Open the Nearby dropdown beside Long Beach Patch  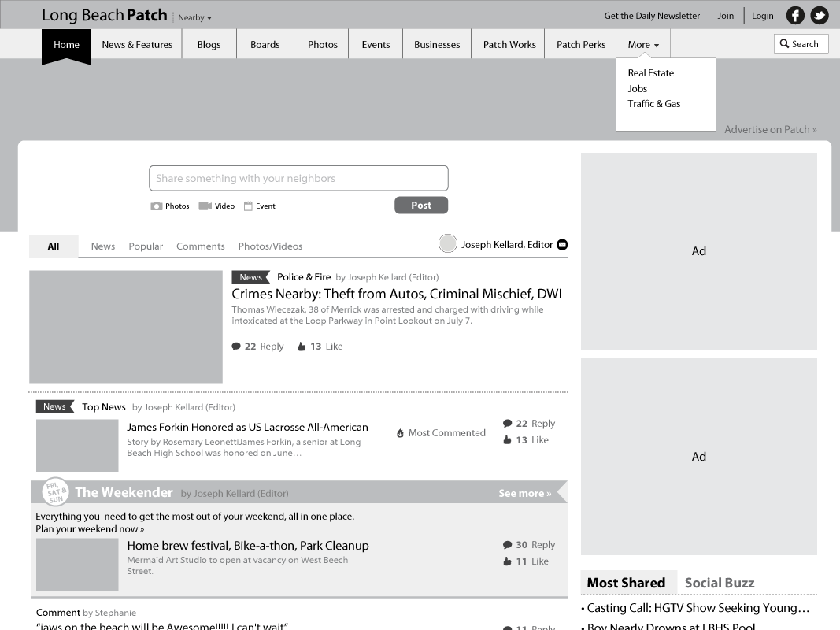pyautogui.click(x=195, y=17)
